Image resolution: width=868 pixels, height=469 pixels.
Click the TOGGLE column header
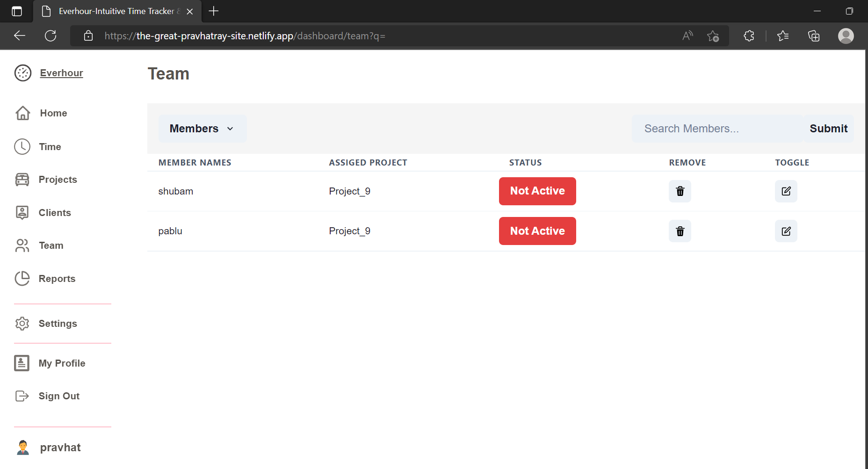click(792, 163)
